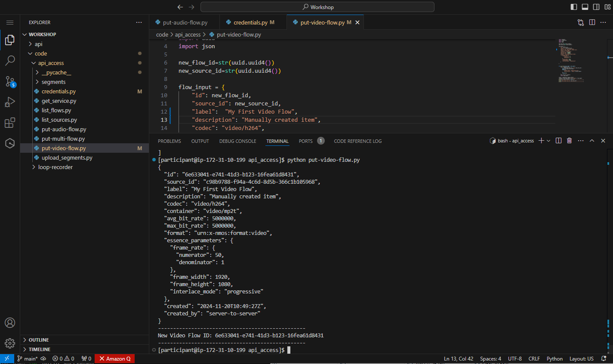Split the editor to the right
This screenshot has height=364, width=613.
(592, 22)
